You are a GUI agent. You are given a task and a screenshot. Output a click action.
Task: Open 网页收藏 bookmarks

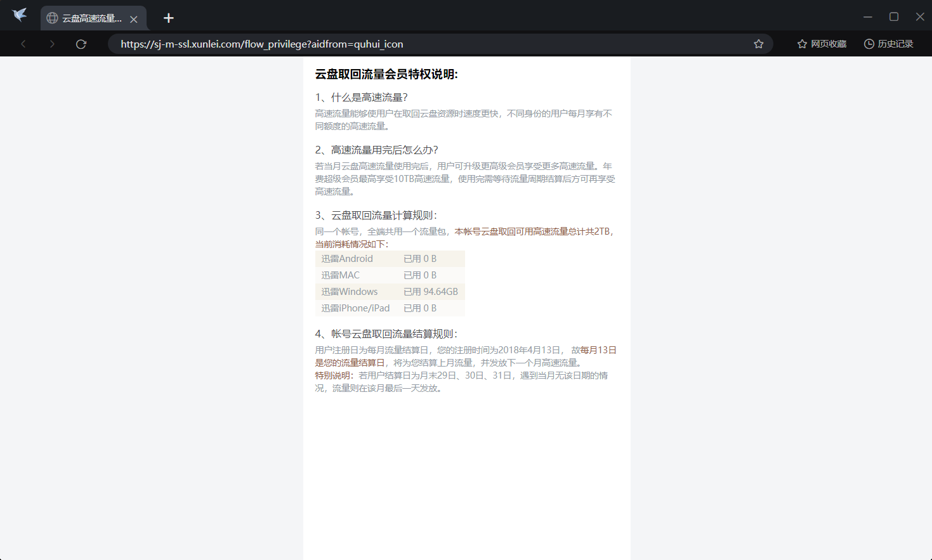pyautogui.click(x=820, y=43)
